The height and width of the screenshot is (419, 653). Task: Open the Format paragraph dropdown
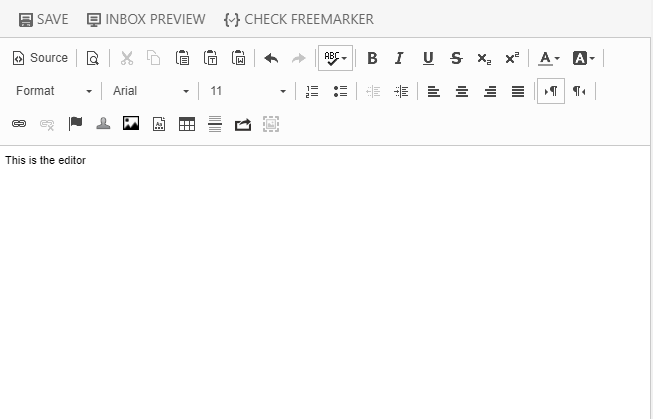tap(54, 91)
